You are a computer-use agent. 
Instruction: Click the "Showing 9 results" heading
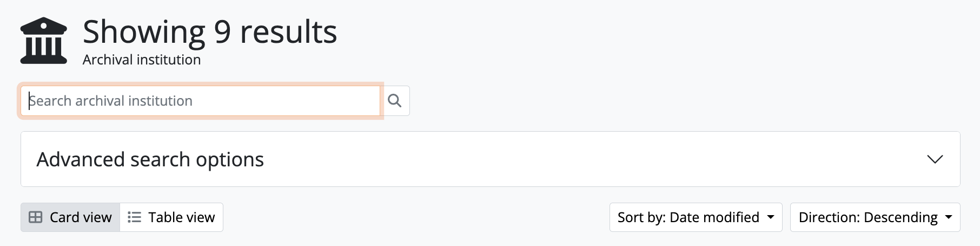[x=210, y=31]
